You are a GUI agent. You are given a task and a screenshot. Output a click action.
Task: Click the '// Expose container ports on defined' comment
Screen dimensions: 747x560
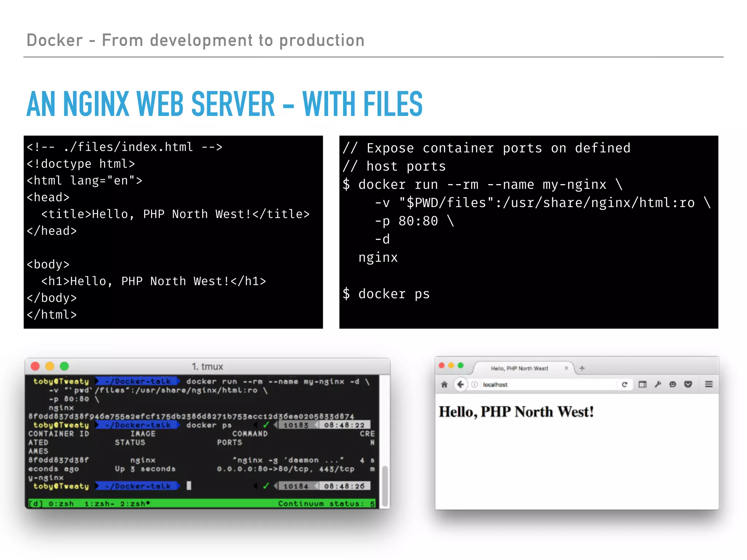[x=487, y=148]
